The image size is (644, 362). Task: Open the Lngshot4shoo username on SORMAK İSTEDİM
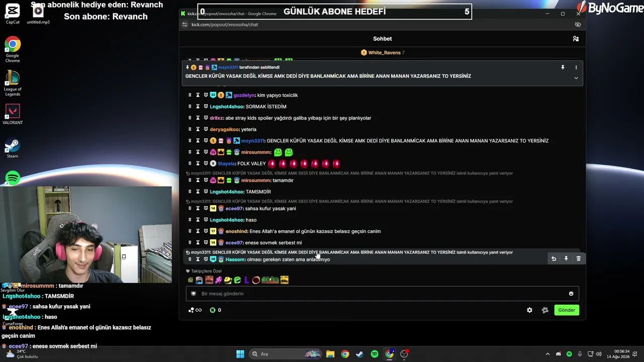pos(227,107)
